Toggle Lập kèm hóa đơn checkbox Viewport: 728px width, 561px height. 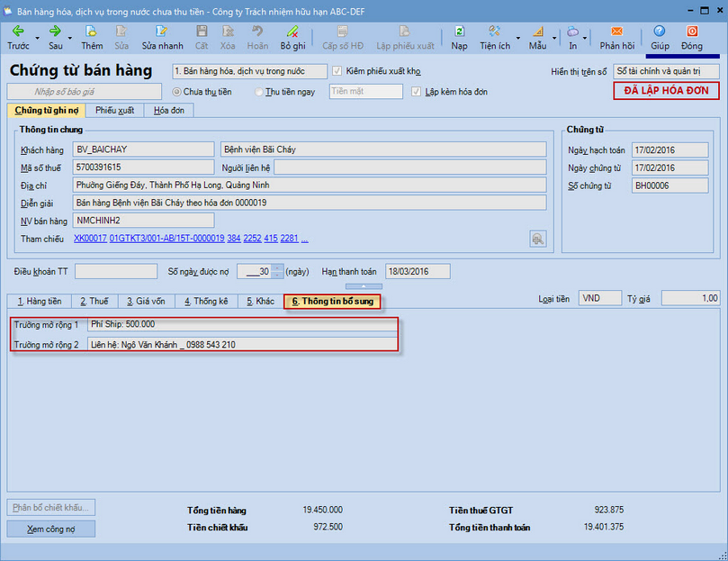[x=416, y=92]
